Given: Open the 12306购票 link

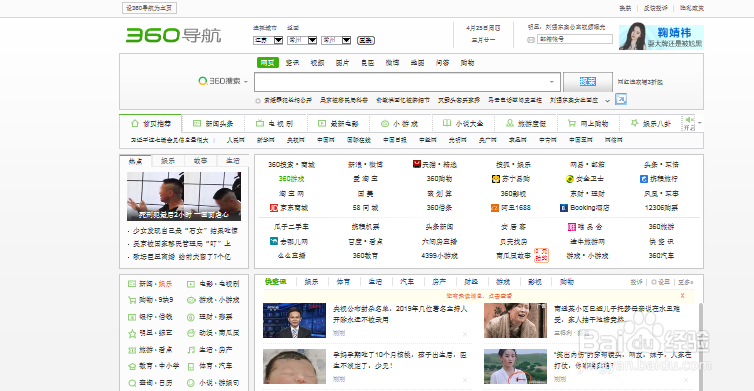Looking at the screenshot, I should coord(661,208).
